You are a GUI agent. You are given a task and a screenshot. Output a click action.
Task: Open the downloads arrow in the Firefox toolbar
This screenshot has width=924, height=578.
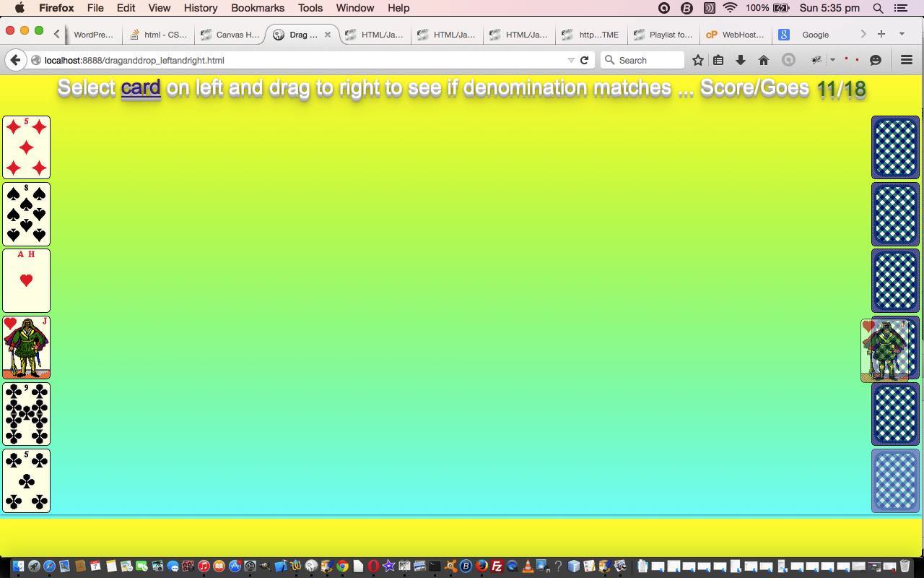click(741, 60)
